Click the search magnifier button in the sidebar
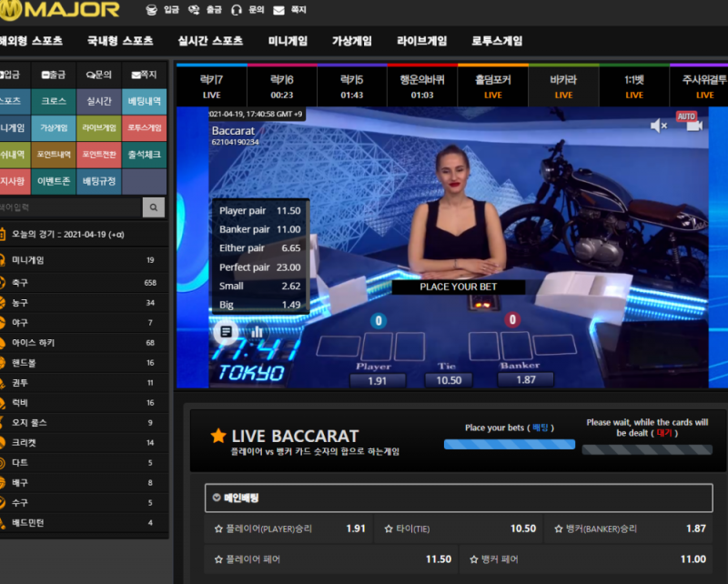The image size is (728, 584). [x=154, y=207]
